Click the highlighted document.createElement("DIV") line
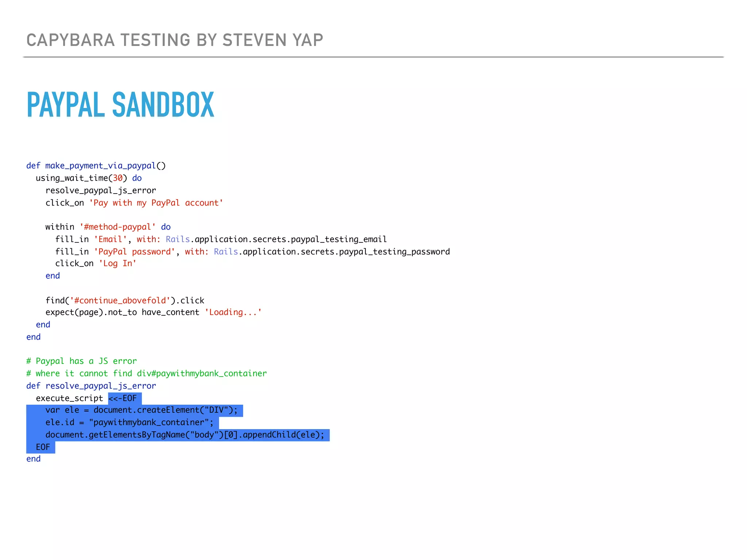This screenshot has height=560, width=747. pos(142,411)
